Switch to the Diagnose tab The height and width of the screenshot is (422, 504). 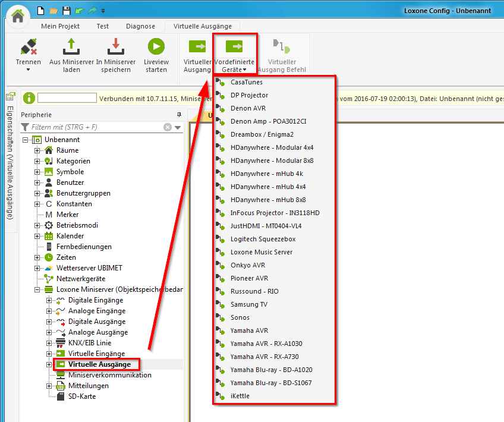point(140,26)
